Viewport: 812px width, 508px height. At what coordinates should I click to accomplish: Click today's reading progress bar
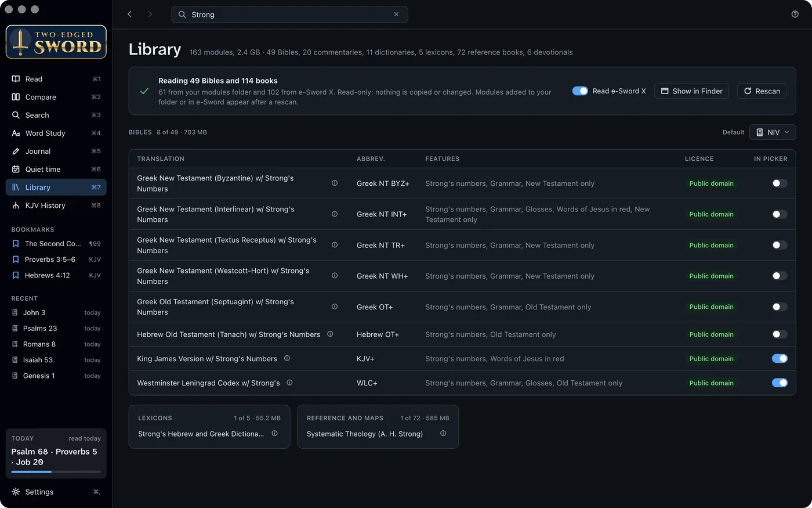56,472
